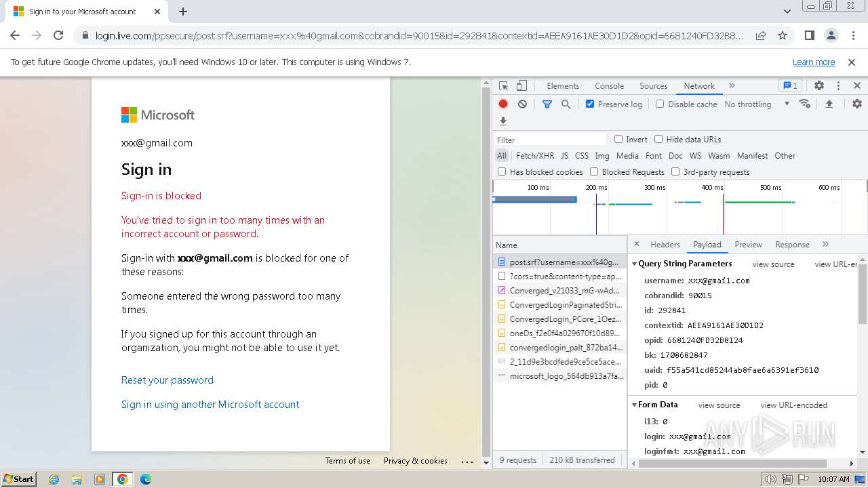Go back to previous page
The height and width of the screenshot is (488, 868).
pyautogui.click(x=15, y=35)
